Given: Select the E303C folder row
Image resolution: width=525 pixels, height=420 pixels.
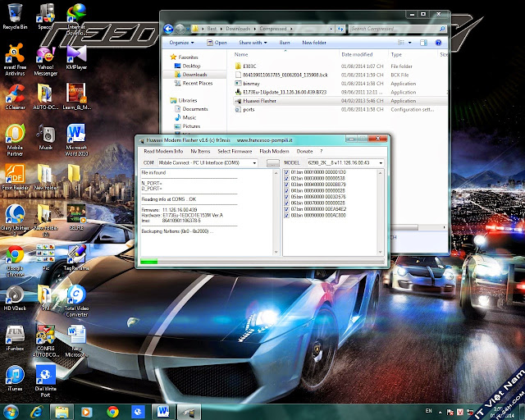Looking at the screenshot, I should 340,66.
